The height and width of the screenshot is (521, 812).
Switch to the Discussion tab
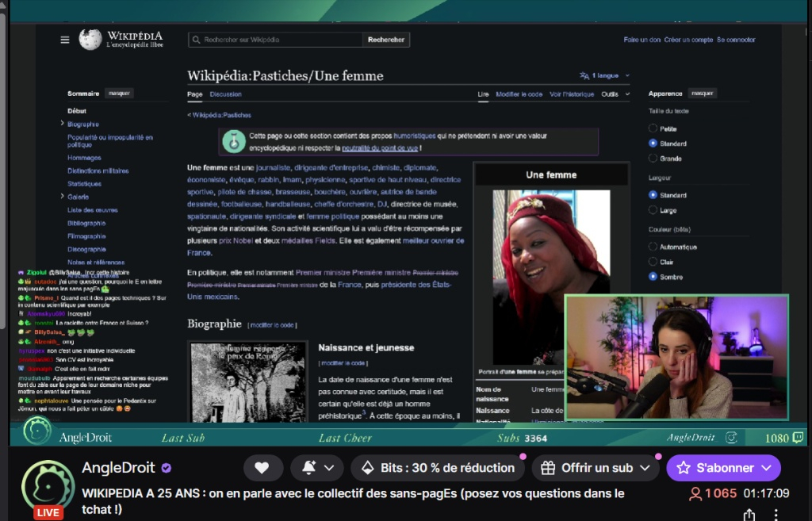pyautogui.click(x=225, y=94)
